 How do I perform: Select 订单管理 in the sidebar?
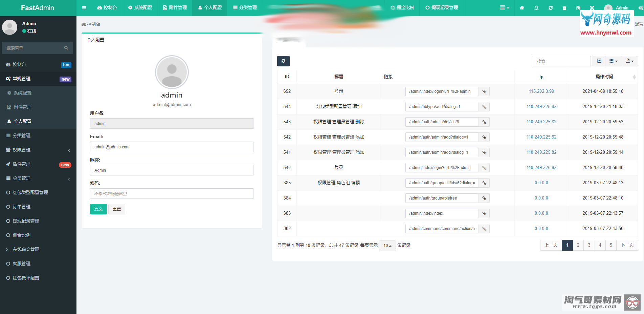tap(22, 207)
